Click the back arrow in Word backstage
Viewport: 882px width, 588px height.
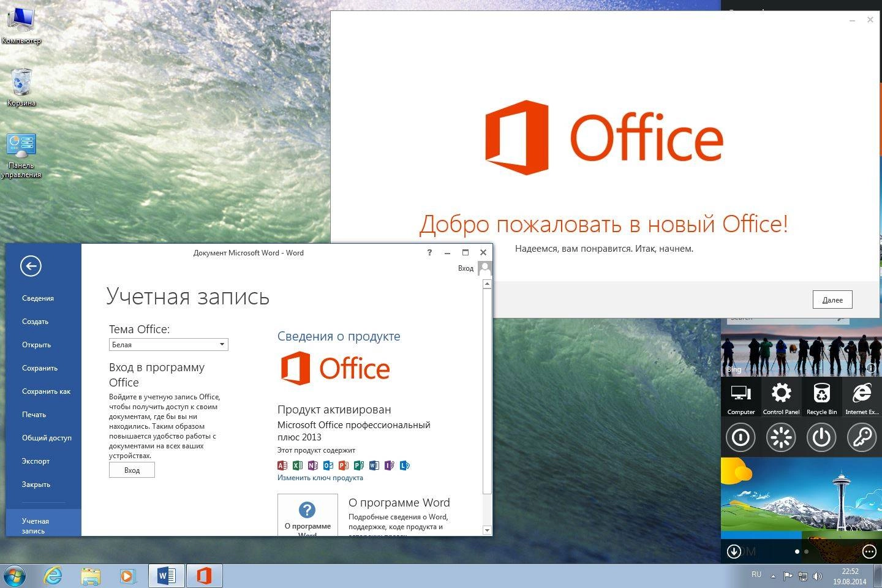[31, 266]
